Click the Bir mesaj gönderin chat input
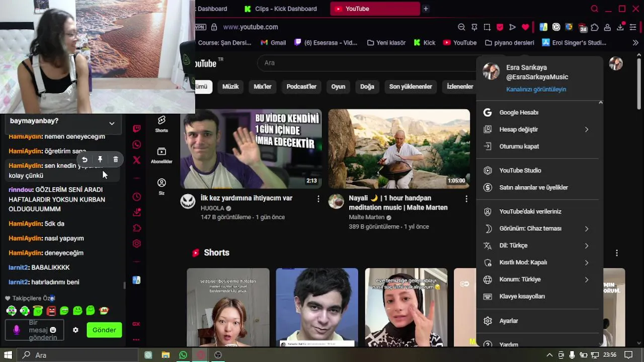Viewport: 644px width, 362px height. (x=35, y=330)
